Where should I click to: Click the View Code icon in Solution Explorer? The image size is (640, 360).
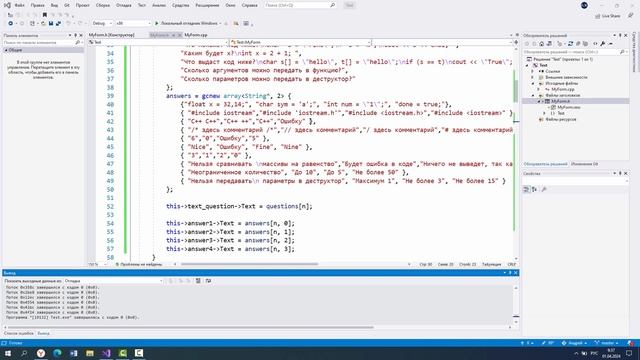click(x=595, y=44)
